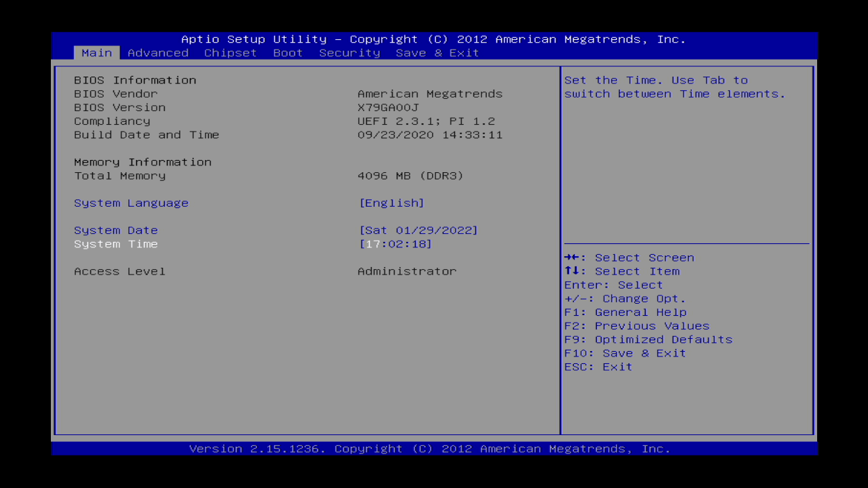Click the Compliancy label
Viewport: 868px width, 488px height.
pyautogui.click(x=113, y=121)
